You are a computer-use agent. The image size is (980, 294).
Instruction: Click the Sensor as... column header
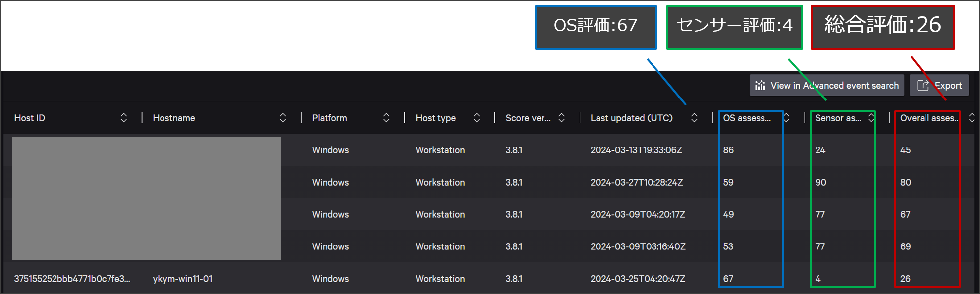click(x=838, y=118)
